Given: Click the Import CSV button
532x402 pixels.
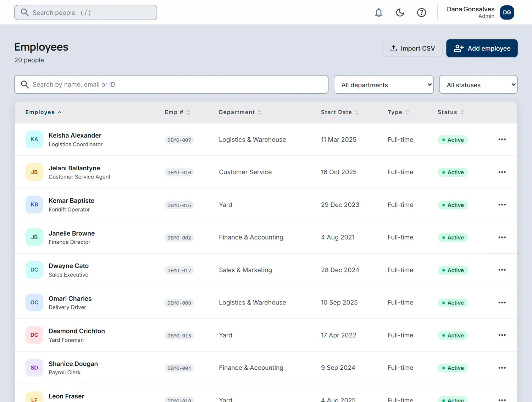Looking at the screenshot, I should pos(412,48).
